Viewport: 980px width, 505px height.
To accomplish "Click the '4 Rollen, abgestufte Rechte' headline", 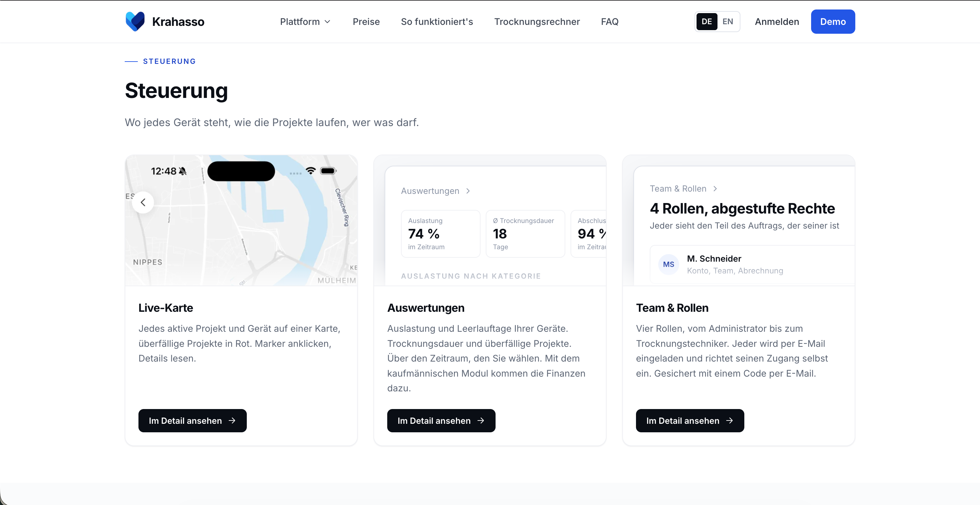I will (742, 209).
